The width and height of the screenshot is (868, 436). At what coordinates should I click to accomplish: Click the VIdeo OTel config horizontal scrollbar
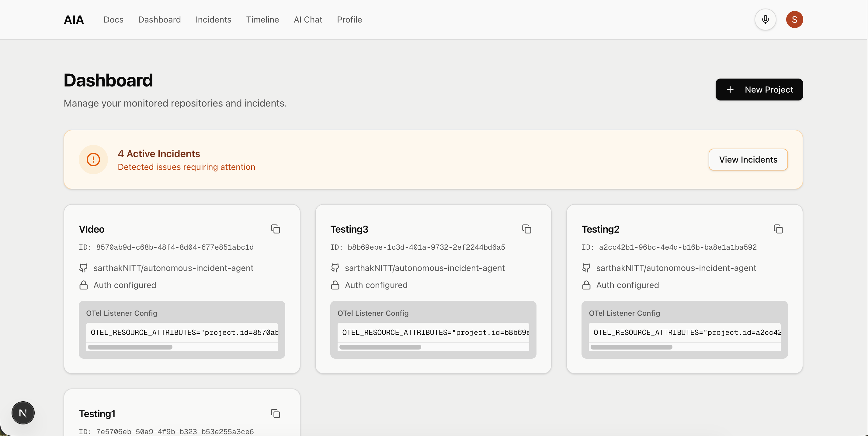click(x=130, y=347)
